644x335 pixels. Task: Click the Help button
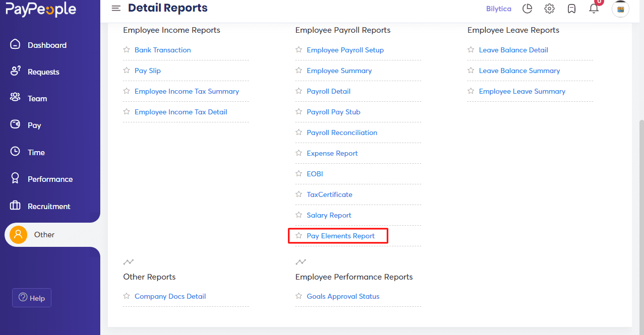pyautogui.click(x=31, y=298)
